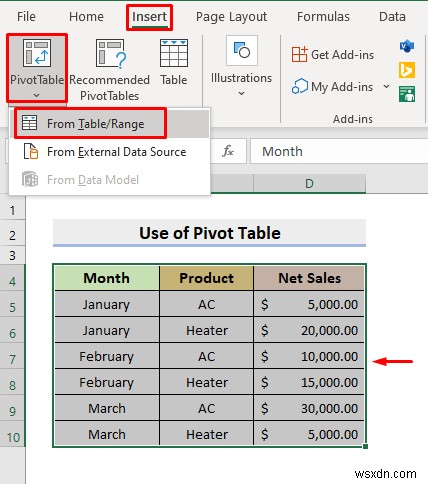
Task: Click the People Graph add-in icon
Action: 407,94
